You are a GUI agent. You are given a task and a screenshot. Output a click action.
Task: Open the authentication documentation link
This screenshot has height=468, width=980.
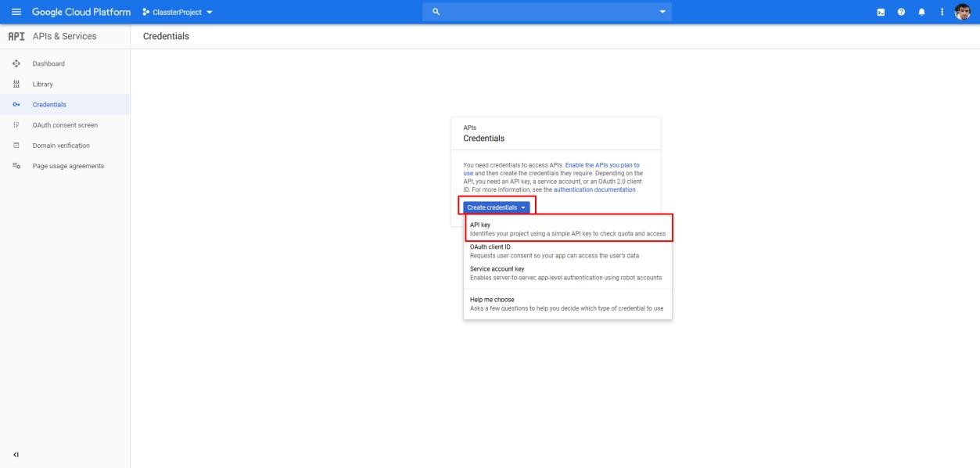click(x=594, y=189)
